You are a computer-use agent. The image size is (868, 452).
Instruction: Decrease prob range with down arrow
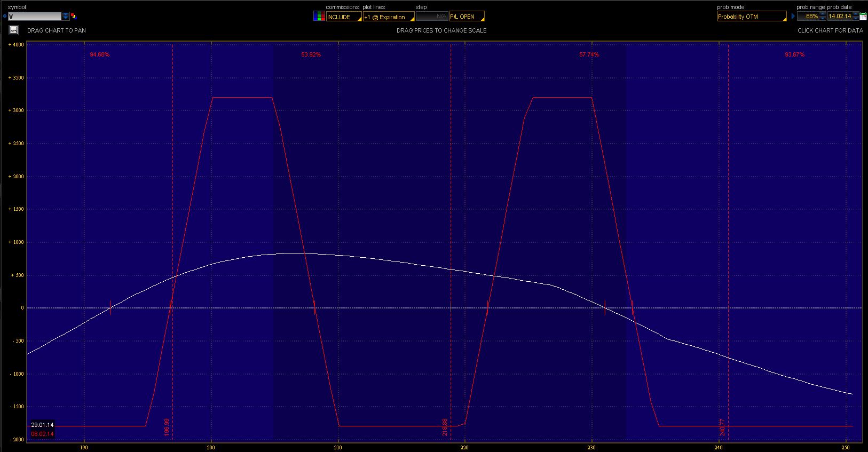tap(823, 19)
